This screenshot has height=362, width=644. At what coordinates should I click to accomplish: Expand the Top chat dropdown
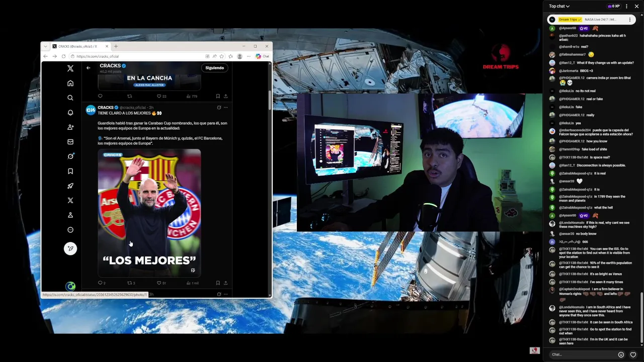[559, 6]
